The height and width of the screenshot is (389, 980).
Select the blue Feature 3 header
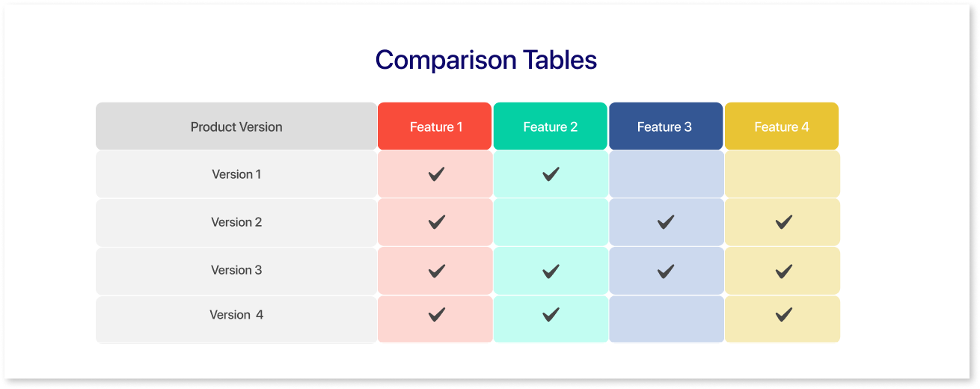point(666,126)
